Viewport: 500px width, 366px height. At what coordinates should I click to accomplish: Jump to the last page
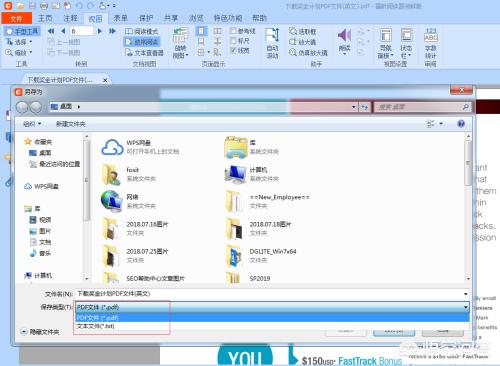(x=112, y=31)
